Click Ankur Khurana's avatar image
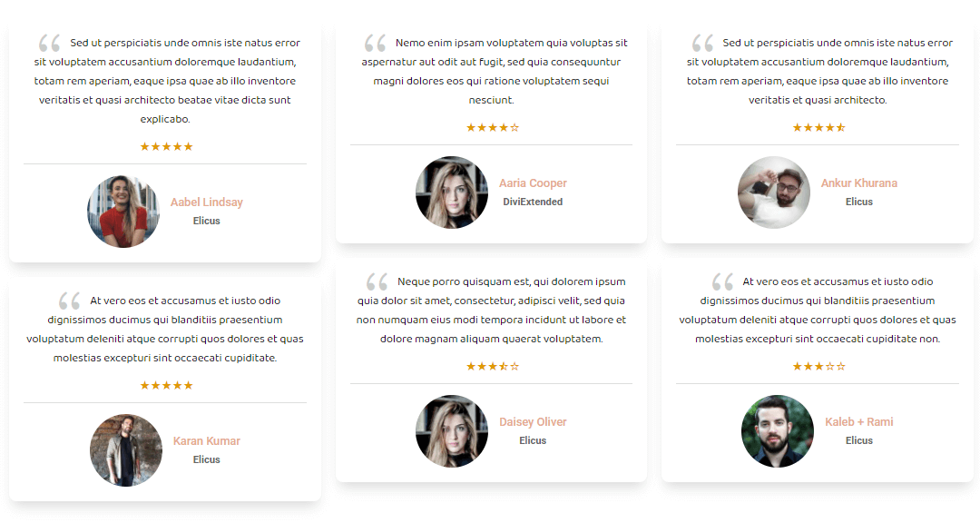The image size is (980, 523). [774, 192]
